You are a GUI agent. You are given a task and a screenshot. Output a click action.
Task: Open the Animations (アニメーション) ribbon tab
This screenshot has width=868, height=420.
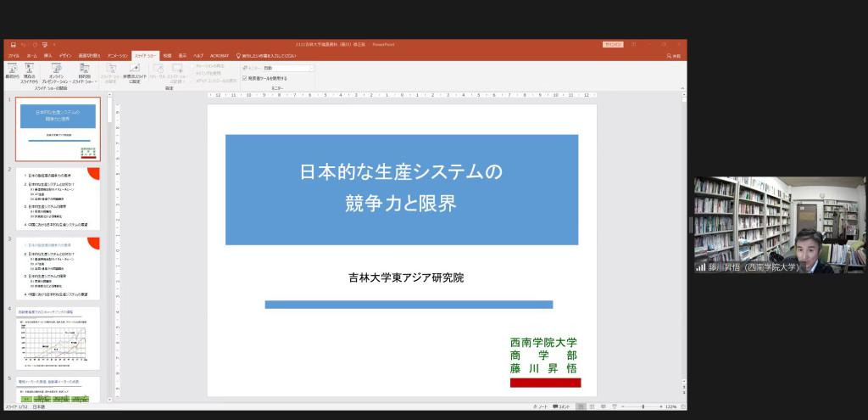click(118, 55)
